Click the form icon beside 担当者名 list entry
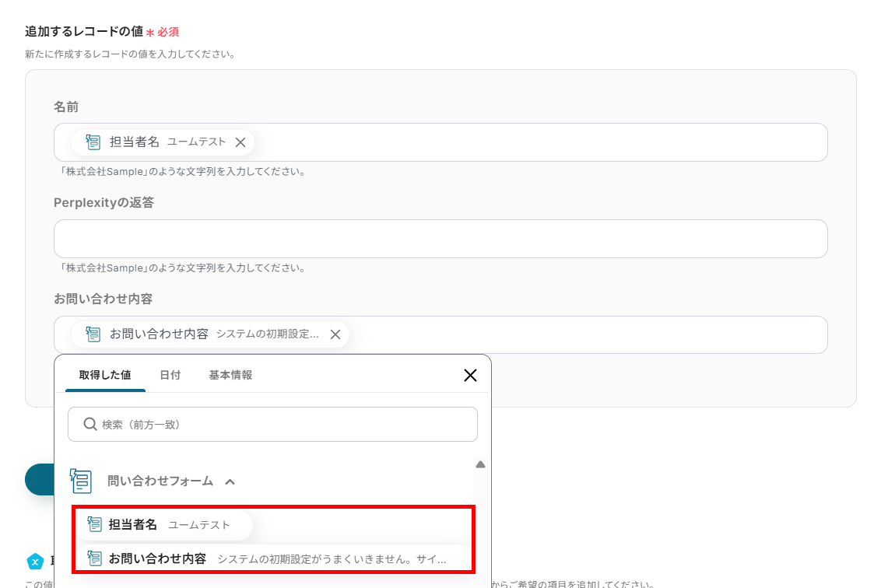Screen dimensions: 881x588 tap(95, 524)
